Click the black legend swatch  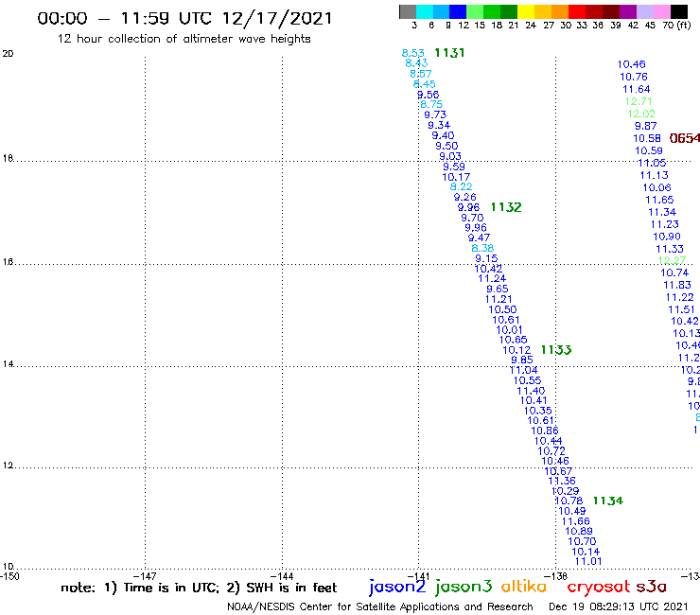pyautogui.click(x=678, y=11)
